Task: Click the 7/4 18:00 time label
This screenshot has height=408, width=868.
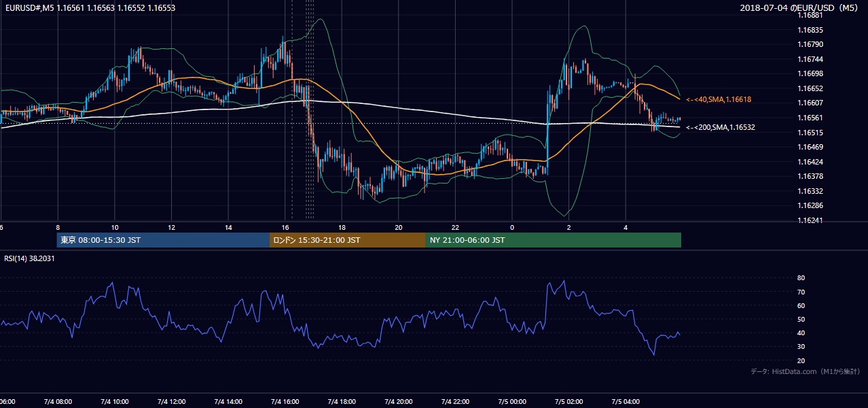Action: (342, 401)
